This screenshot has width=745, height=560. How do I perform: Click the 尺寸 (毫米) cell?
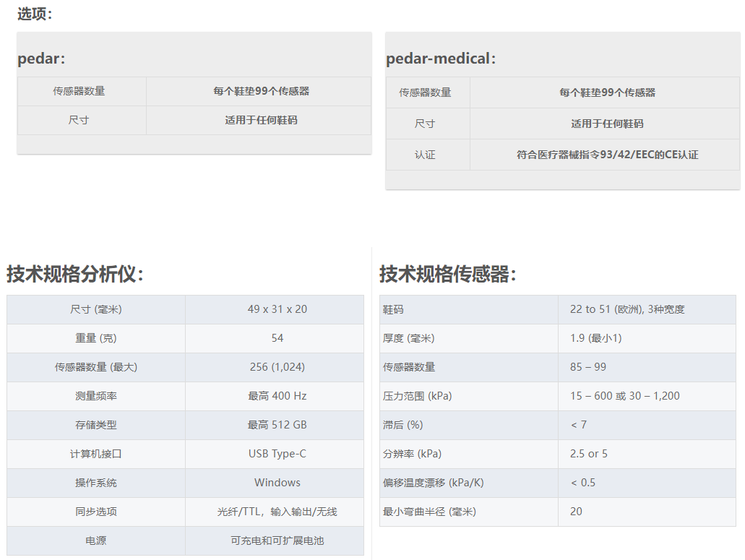tap(96, 309)
